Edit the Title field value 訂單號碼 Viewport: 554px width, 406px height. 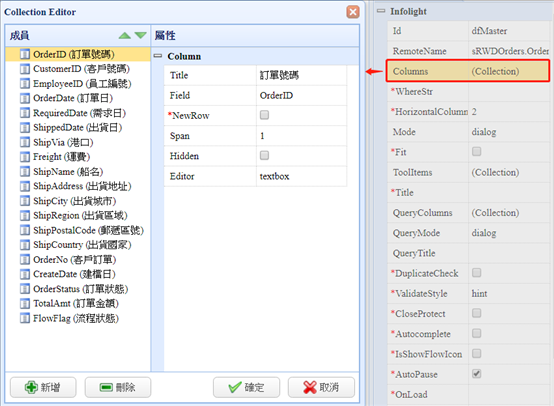[301, 75]
